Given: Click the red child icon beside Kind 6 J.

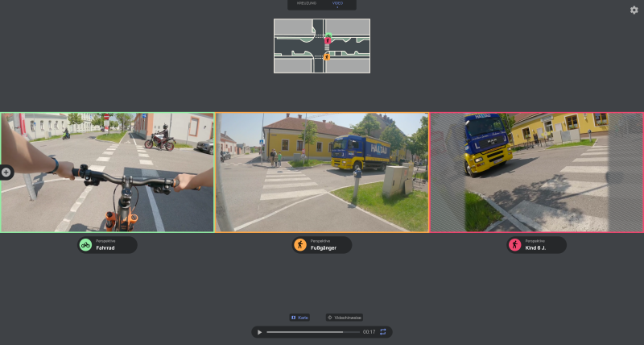Looking at the screenshot, I should pos(514,245).
